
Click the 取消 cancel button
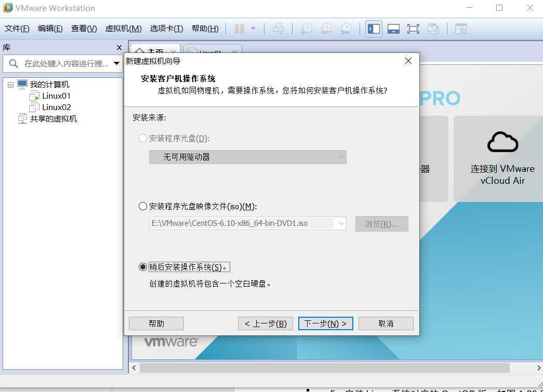(386, 323)
